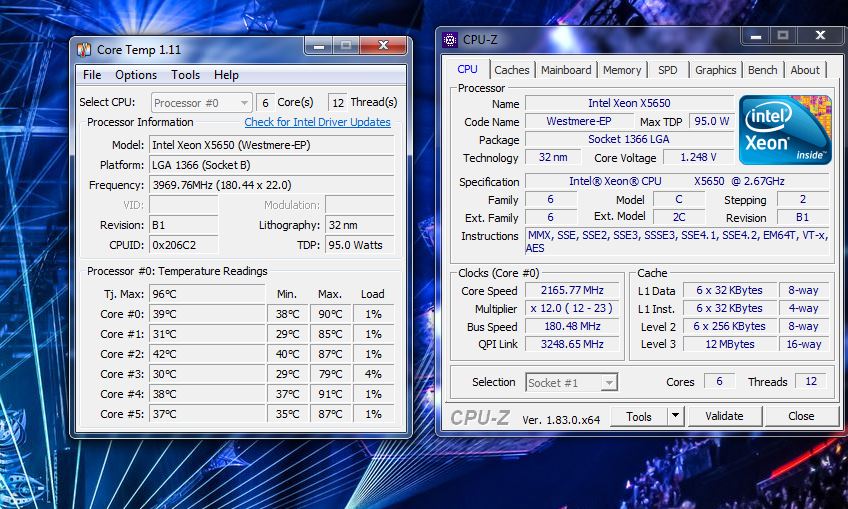Minimize the CPU-Z window
Viewport: 848px width, 509px height.
tap(756, 36)
